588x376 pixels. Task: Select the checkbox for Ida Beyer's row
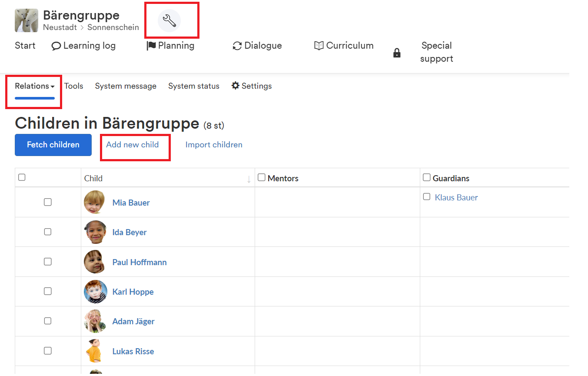(48, 232)
